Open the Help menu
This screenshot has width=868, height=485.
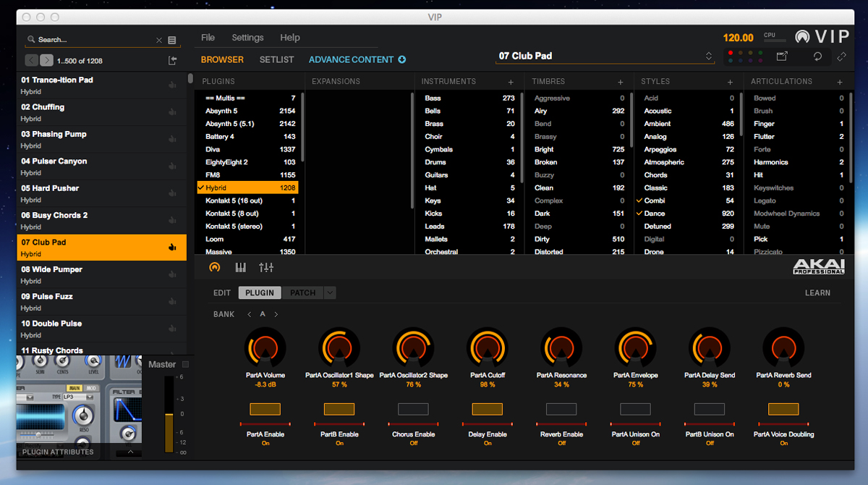click(290, 38)
